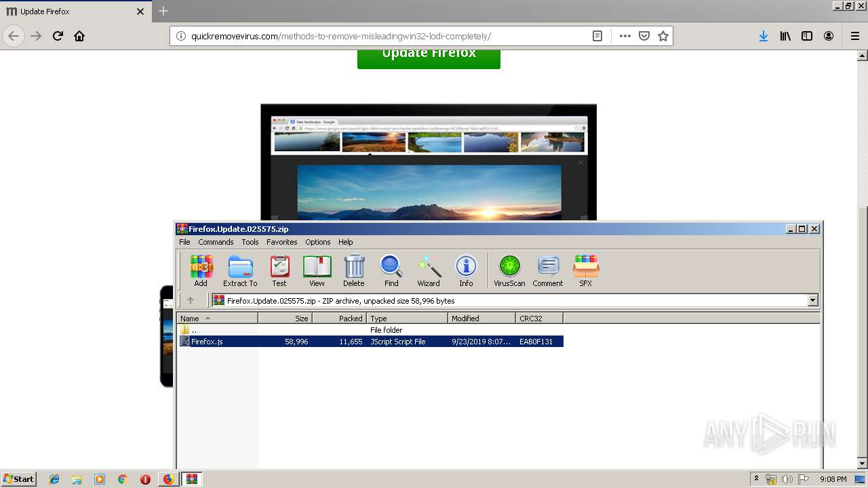Open media player from taskbar
The width and height of the screenshot is (868, 488).
point(100,479)
